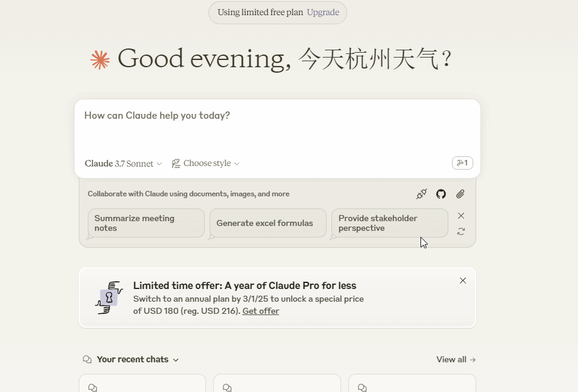Viewport: 578px width, 392px height.
Task: Click 'Collaborate with Claude using documents' text
Action: [x=188, y=194]
